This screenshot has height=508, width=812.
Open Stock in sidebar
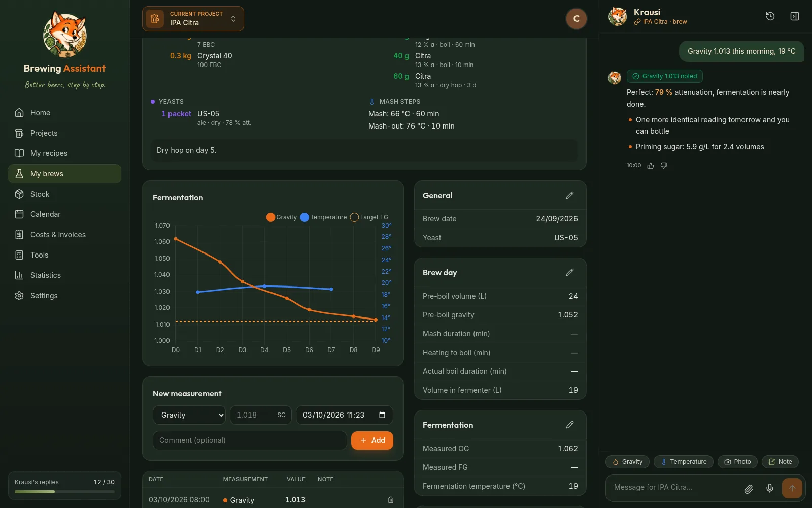click(65, 194)
